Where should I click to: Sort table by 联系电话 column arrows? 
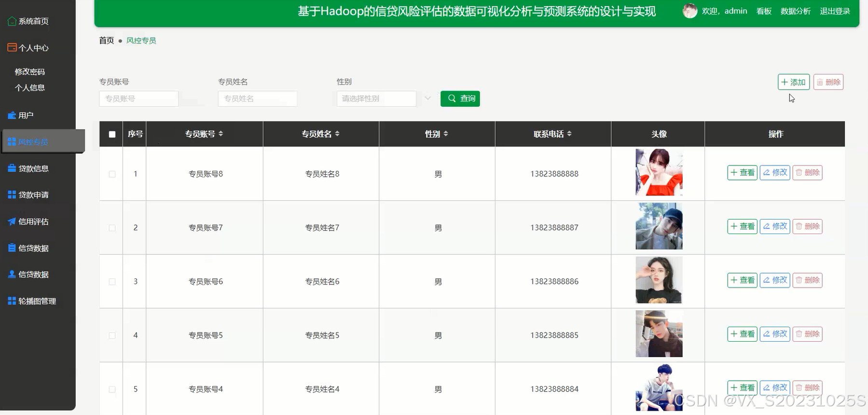coord(569,134)
